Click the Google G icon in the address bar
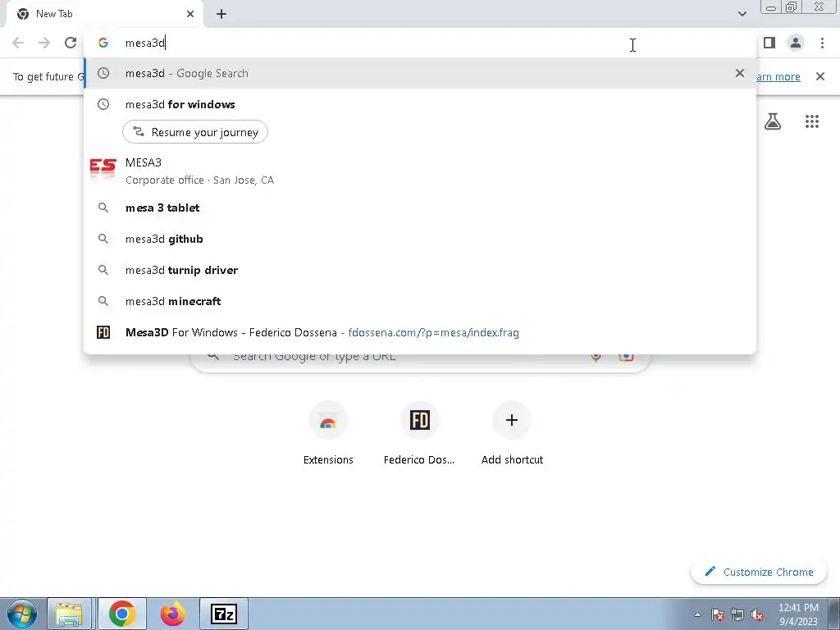Screen dimensions: 840x630 coord(103,43)
